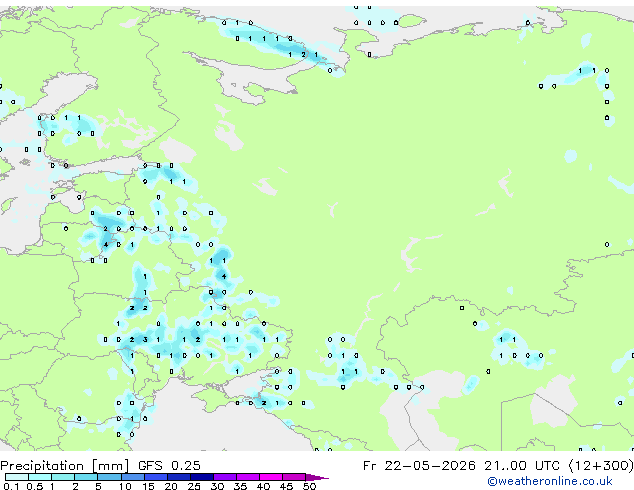Click the forecast date 'Fr 22-05-2026'
The image size is (634, 490).
coord(419,466)
